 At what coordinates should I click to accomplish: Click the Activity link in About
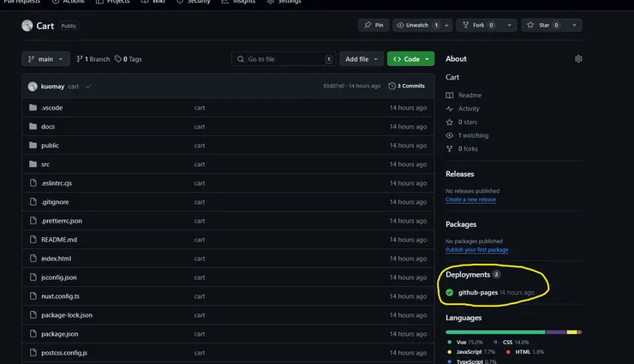coord(469,109)
